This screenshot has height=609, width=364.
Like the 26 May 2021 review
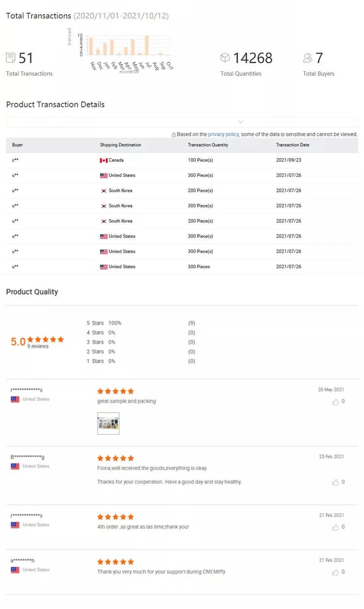(x=335, y=402)
